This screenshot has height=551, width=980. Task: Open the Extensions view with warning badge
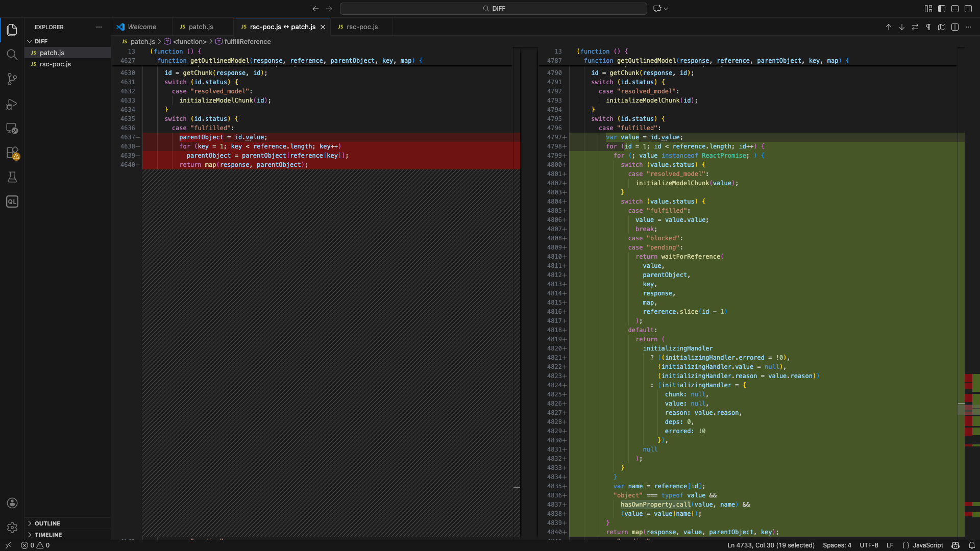(12, 153)
